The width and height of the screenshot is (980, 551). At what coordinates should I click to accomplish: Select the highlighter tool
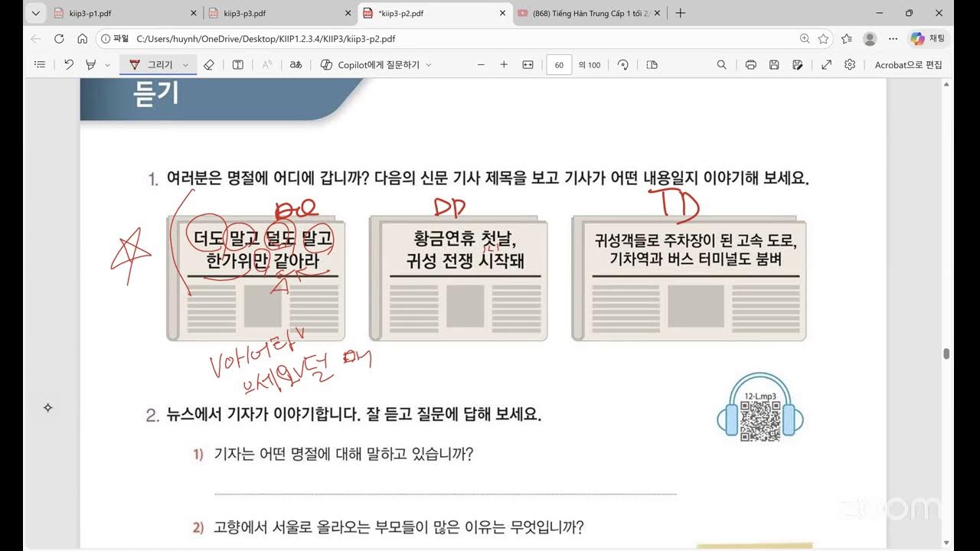coord(90,65)
